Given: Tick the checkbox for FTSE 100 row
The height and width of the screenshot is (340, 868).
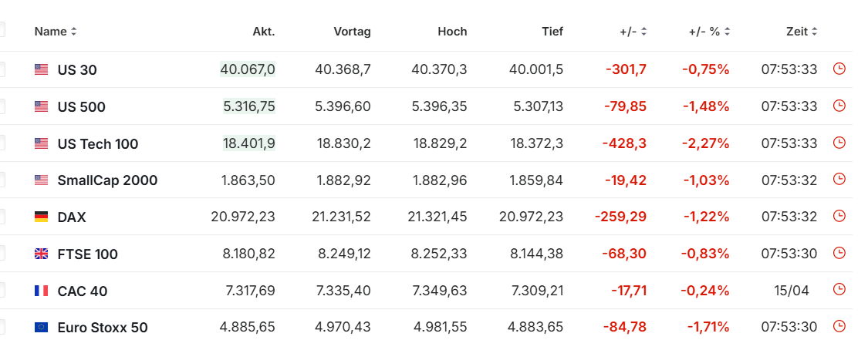Looking at the screenshot, I should point(2,254).
